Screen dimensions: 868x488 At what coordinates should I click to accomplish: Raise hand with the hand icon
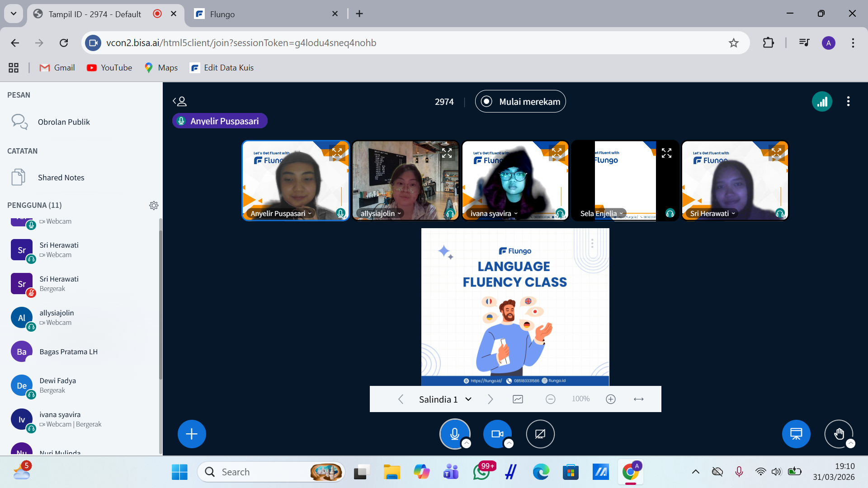(839, 434)
